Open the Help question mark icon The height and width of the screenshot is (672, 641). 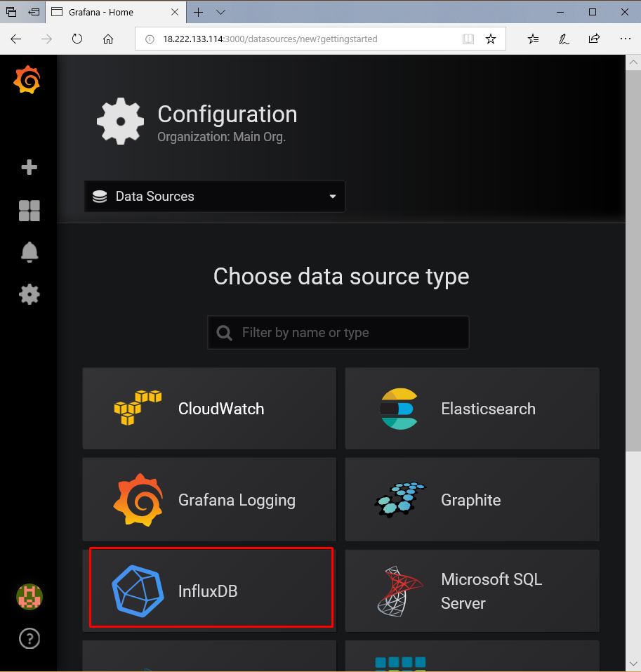click(29, 638)
